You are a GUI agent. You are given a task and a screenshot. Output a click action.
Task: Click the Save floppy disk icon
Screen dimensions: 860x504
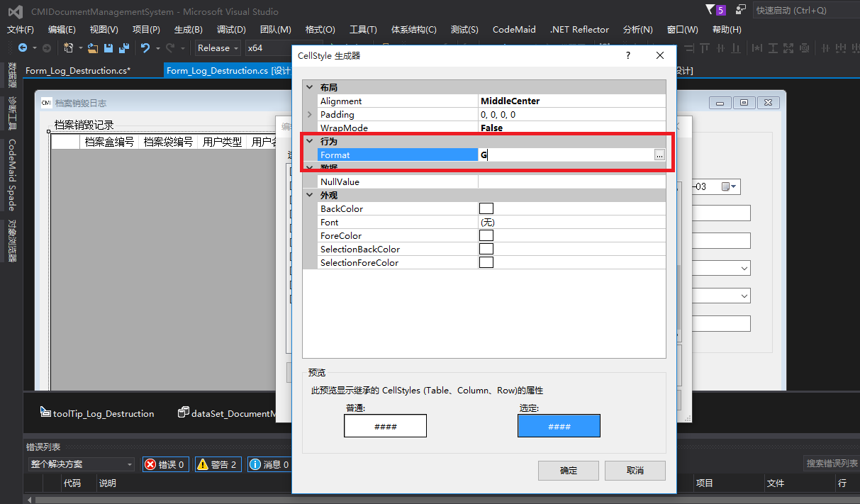point(108,48)
